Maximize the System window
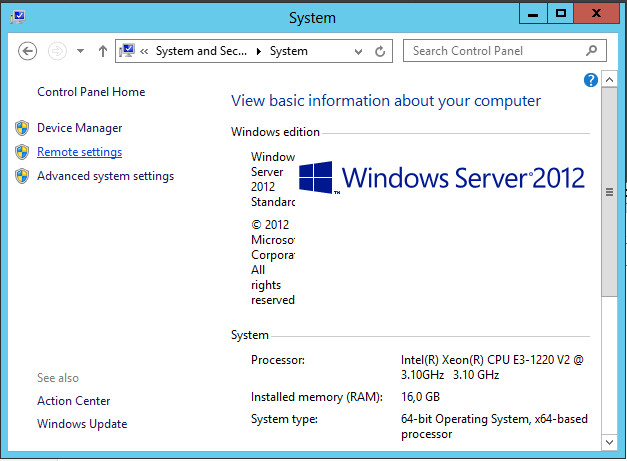Viewport: 627px width, 461px height. [560, 14]
